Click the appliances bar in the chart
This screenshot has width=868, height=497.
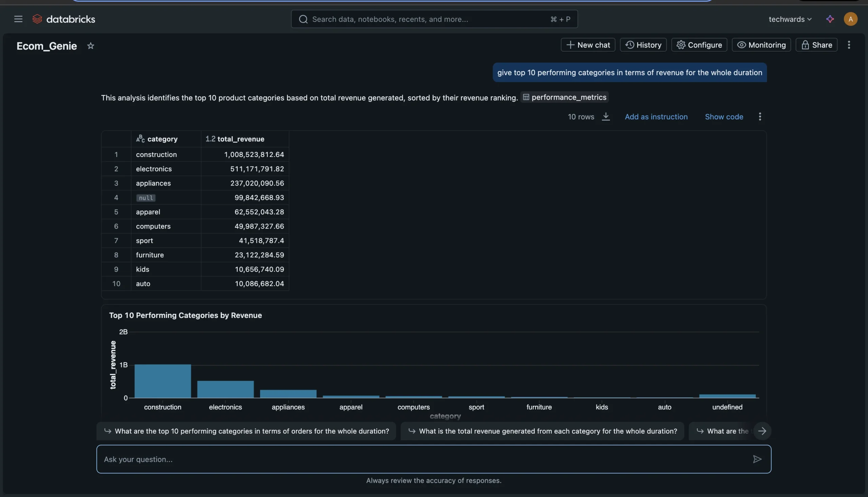(289, 394)
